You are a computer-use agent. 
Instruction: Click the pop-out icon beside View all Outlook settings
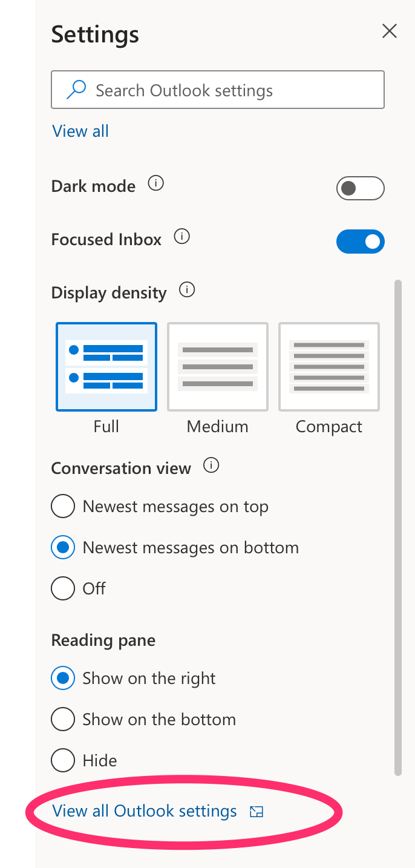[x=257, y=812]
